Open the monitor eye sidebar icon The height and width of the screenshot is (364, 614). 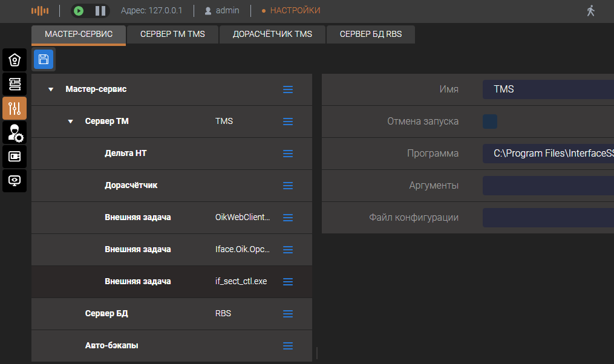click(x=15, y=180)
